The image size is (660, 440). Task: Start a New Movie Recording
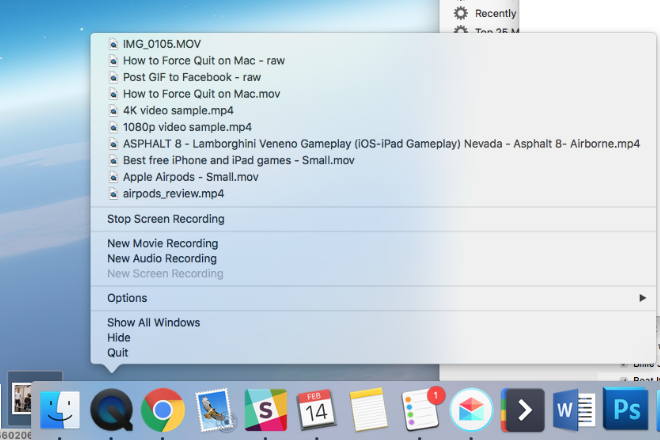click(373, 243)
